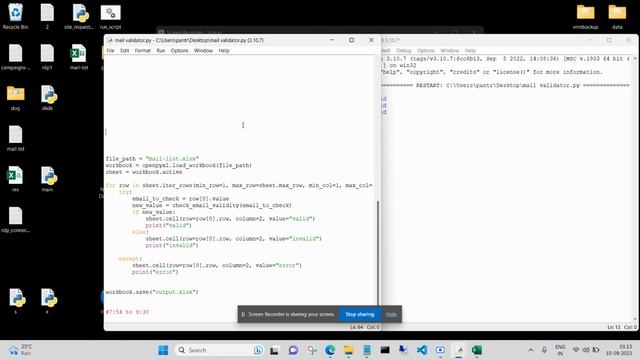This screenshot has height=360, width=640.
Task: Open the dog folder on the desktop
Action: click(16, 98)
